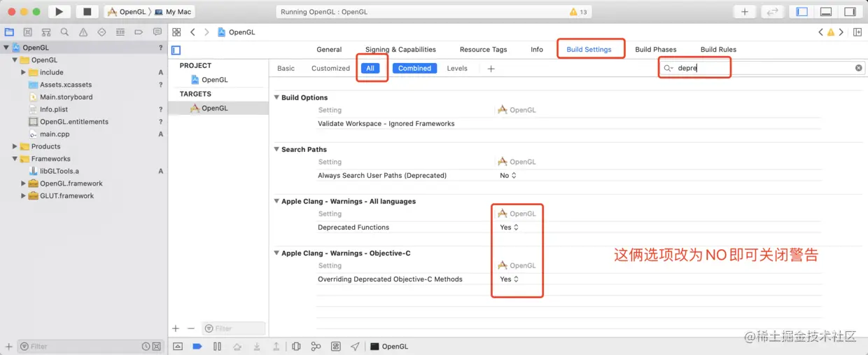The height and width of the screenshot is (355, 868).
Task: Expand the GLUT.framework item
Action: (23, 196)
